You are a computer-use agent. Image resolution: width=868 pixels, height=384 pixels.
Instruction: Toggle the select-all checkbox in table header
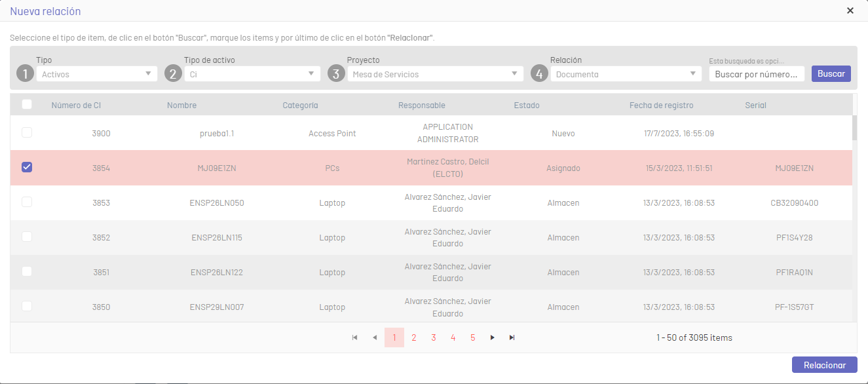coord(27,104)
